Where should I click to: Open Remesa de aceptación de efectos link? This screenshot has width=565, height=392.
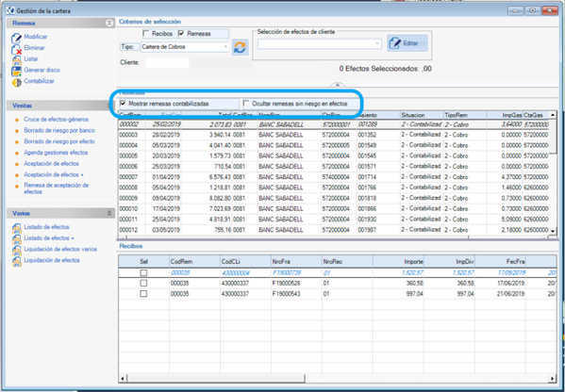click(57, 188)
